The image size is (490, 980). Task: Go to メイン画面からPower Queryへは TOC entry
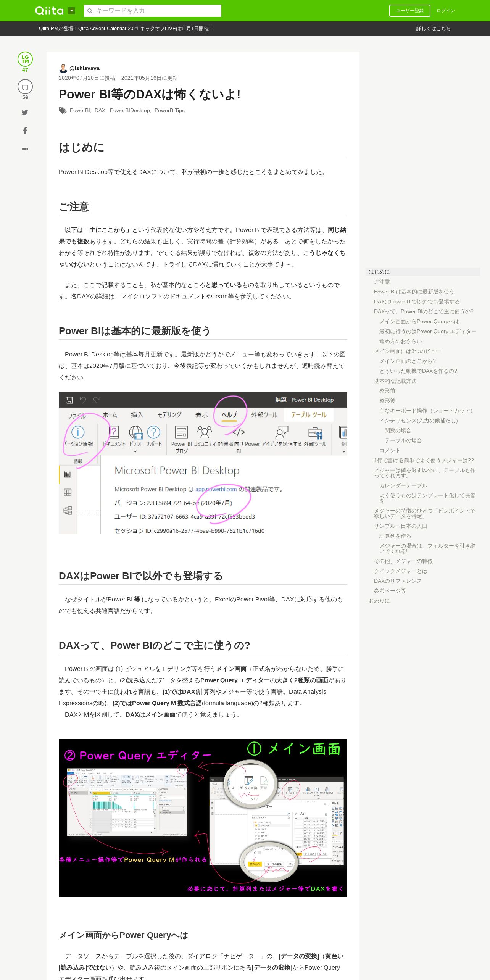tap(419, 321)
